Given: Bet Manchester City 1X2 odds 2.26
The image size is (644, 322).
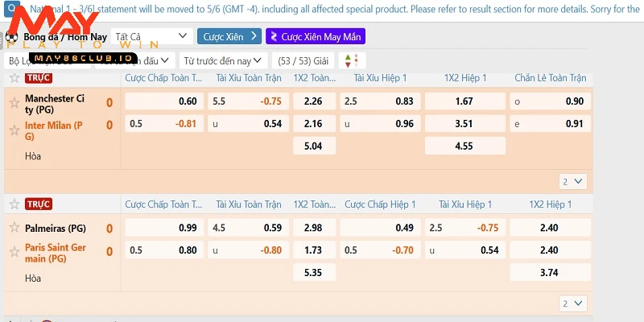Looking at the screenshot, I should point(314,101).
